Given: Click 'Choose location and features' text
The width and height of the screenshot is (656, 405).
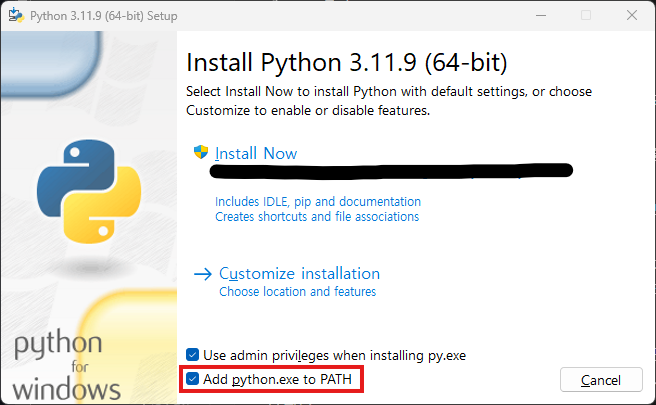Looking at the screenshot, I should [297, 292].
